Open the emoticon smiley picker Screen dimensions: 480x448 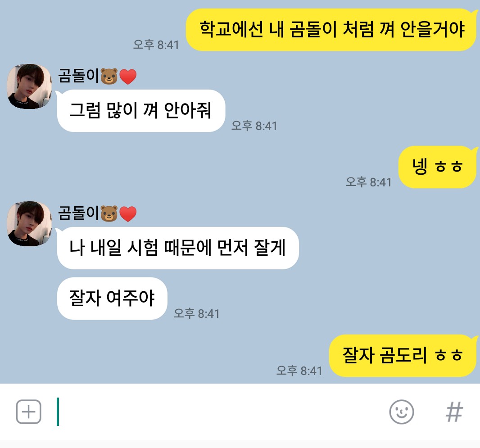pyautogui.click(x=401, y=412)
